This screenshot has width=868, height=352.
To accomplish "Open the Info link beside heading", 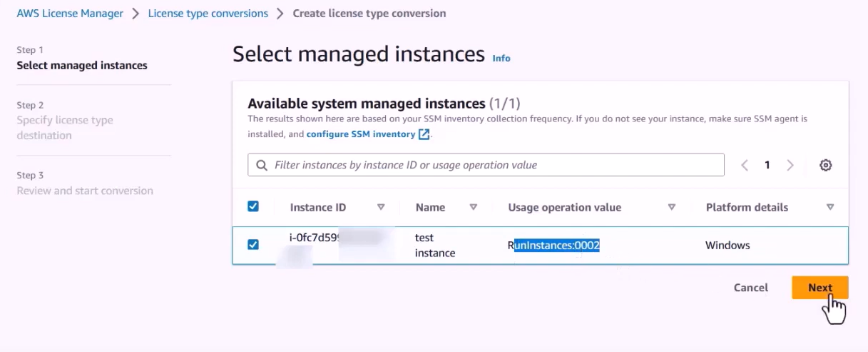I will (501, 58).
